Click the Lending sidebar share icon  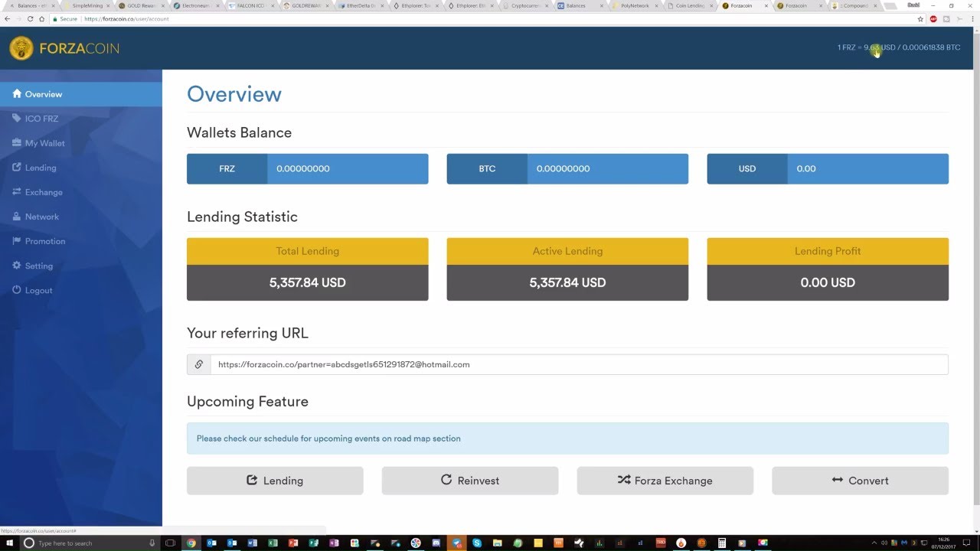(x=17, y=168)
